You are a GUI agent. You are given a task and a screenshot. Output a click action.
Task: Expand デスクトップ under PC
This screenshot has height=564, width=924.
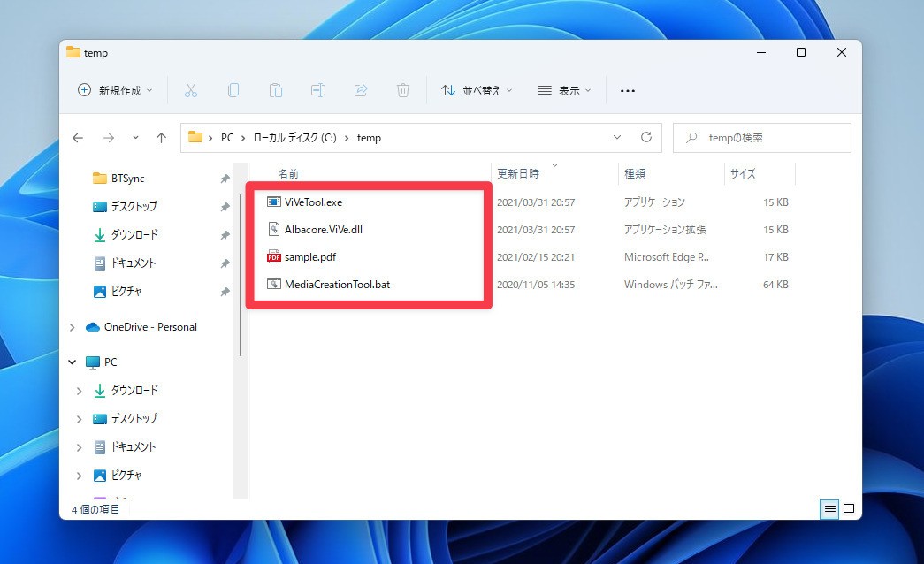click(79, 419)
